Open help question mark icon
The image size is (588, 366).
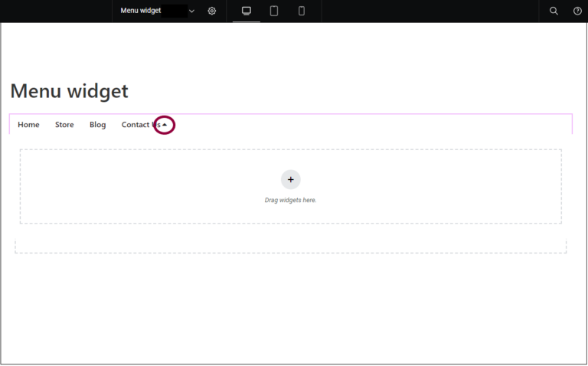point(577,11)
